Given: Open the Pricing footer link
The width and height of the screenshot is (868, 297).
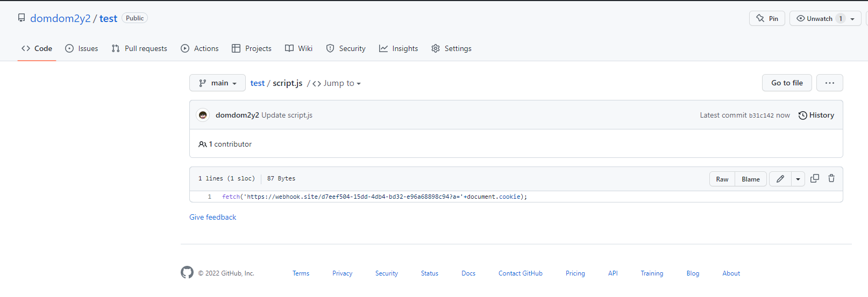Looking at the screenshot, I should click(x=575, y=273).
